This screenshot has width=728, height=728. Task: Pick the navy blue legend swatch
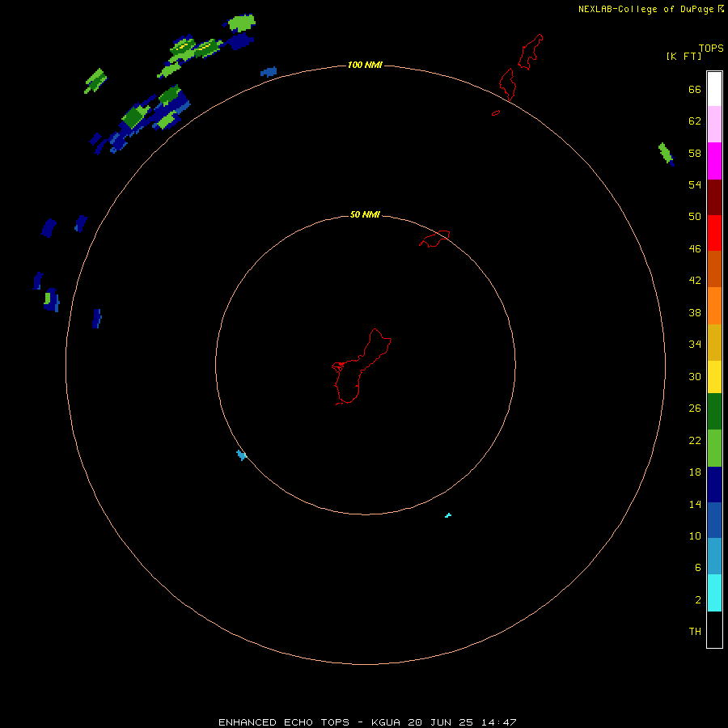click(x=714, y=485)
